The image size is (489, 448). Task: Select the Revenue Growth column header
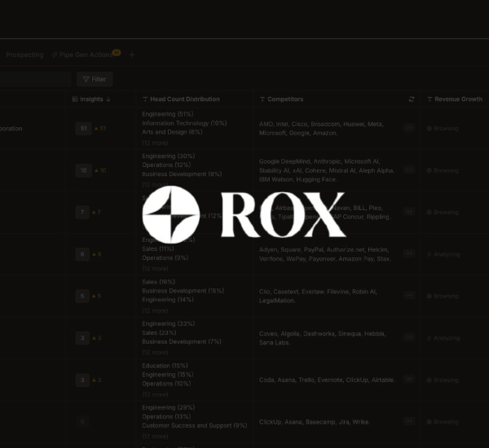coord(455,99)
